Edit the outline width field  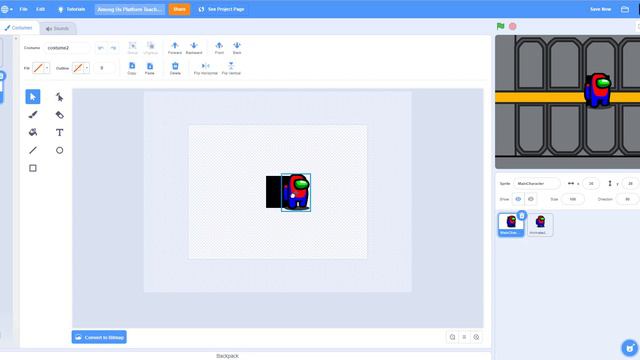(x=104, y=68)
